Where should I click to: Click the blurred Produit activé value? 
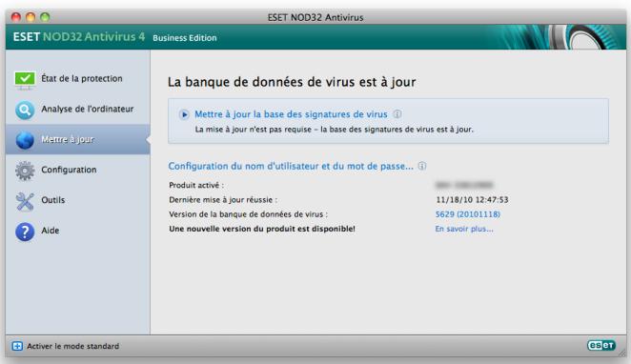[x=464, y=185]
